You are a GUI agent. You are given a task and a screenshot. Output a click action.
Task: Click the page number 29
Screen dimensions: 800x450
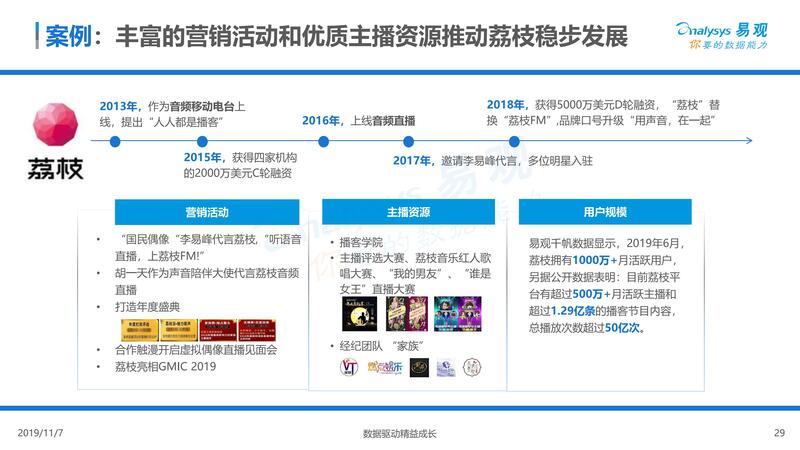(779, 433)
